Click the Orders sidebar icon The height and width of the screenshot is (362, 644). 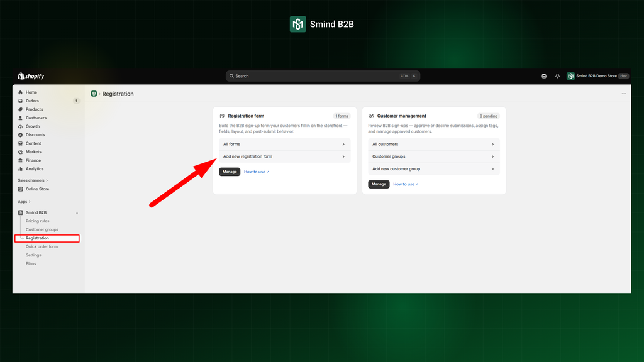click(x=21, y=101)
